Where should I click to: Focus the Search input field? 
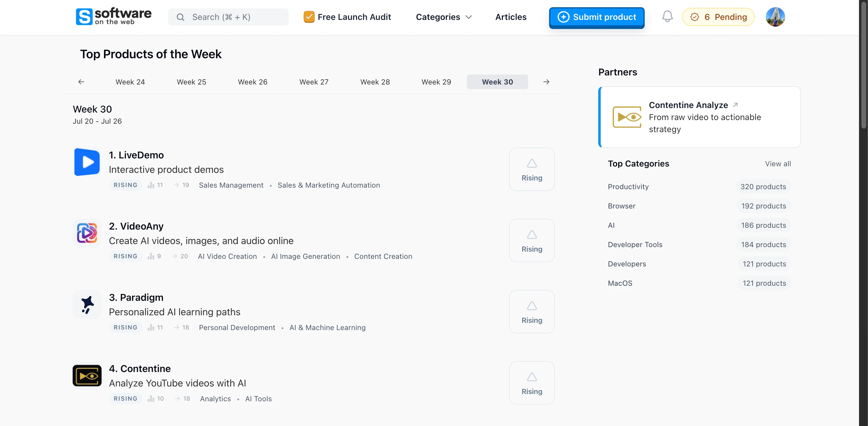[x=228, y=17]
